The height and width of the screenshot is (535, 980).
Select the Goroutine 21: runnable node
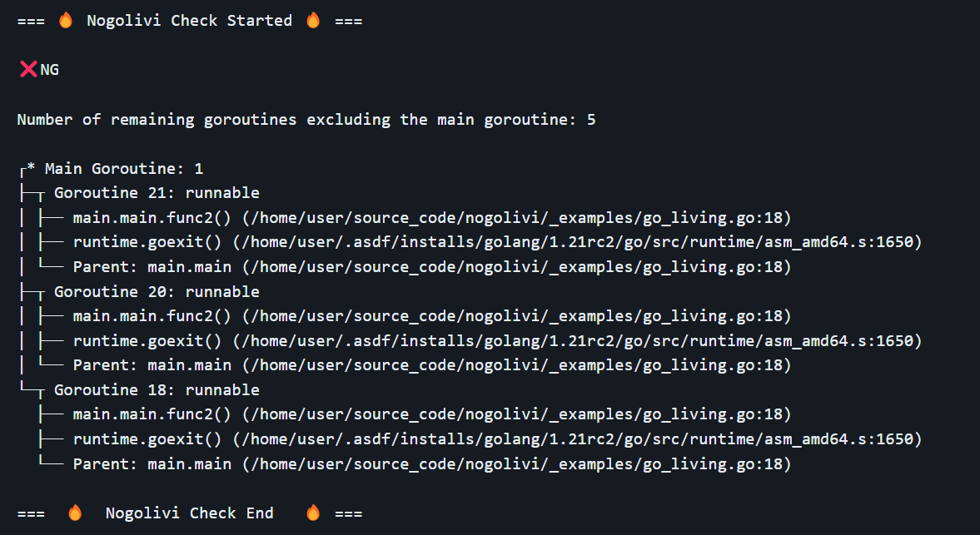157,194
